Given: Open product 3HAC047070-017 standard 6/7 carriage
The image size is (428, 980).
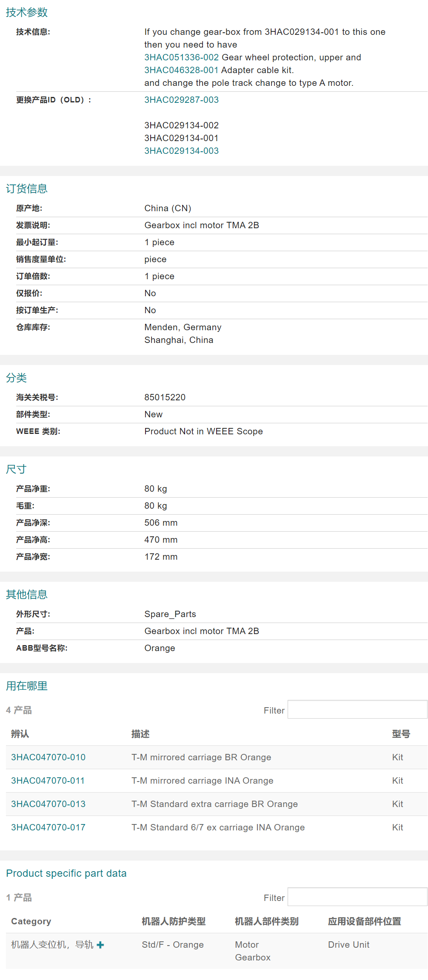Looking at the screenshot, I should (x=48, y=827).
